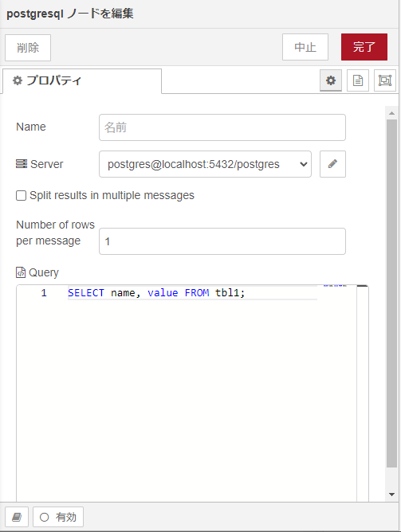Open the Server dropdown
The image size is (401, 532).
pos(205,164)
